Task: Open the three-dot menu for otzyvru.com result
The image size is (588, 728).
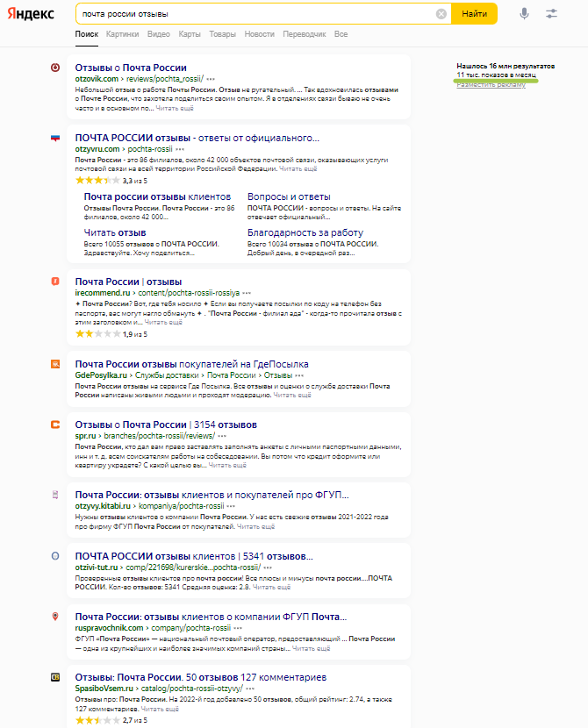Action: 180,149
